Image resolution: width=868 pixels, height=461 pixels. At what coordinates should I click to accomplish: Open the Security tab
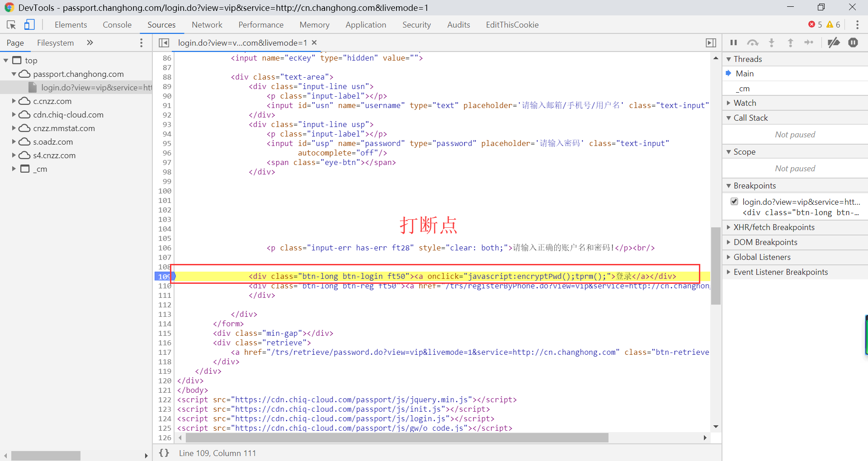(416, 25)
